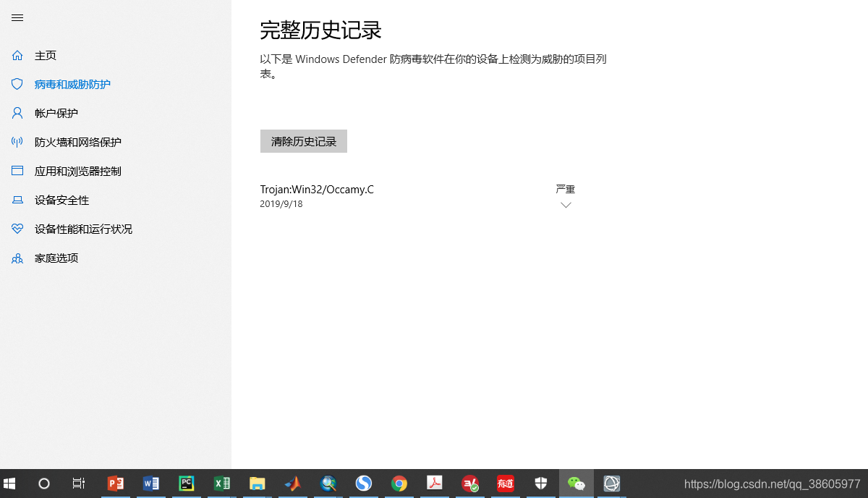
Task: Switch to the 病毒和威胁防护 section
Action: [70, 84]
